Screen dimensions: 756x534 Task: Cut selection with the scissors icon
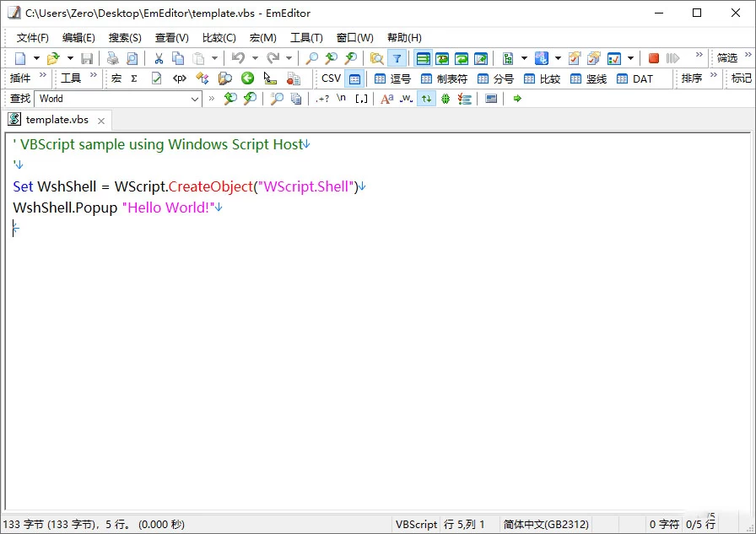pyautogui.click(x=159, y=58)
